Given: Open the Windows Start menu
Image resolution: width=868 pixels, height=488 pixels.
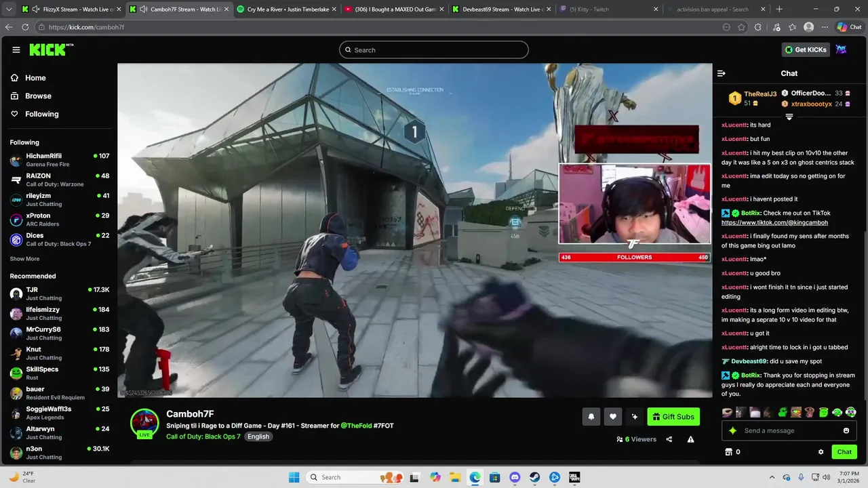Looking at the screenshot, I should [x=294, y=477].
